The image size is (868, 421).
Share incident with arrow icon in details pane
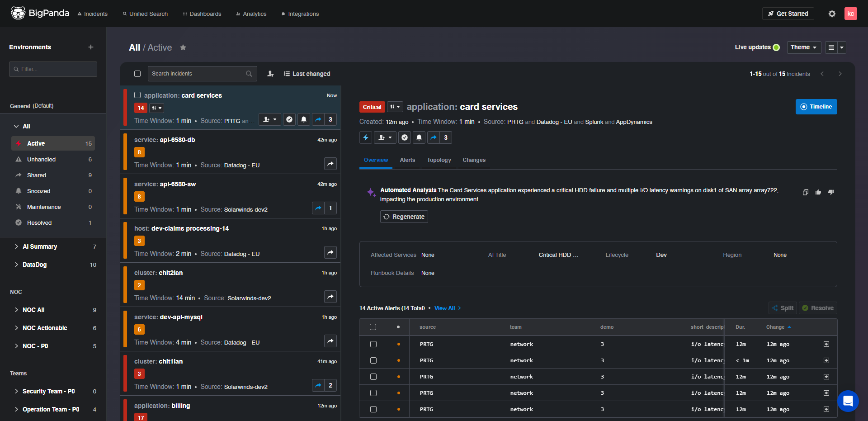434,137
